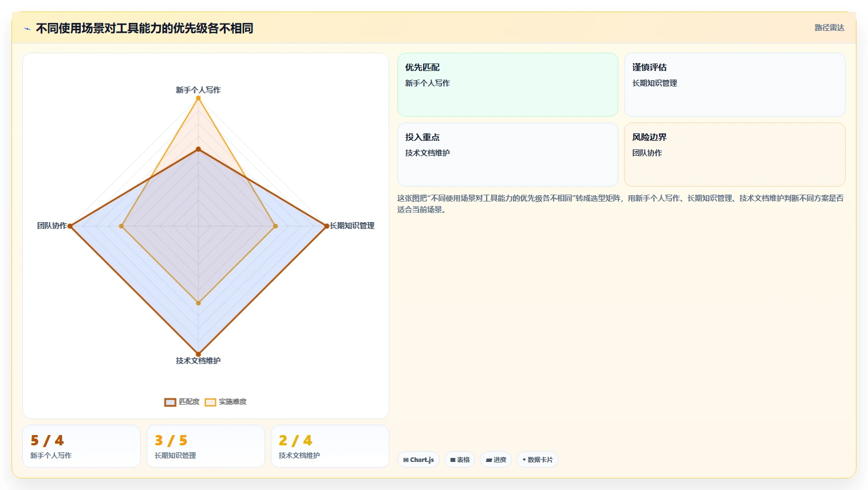
Task: Select the 2 / 4 技术文档维护 stat card
Action: click(330, 446)
